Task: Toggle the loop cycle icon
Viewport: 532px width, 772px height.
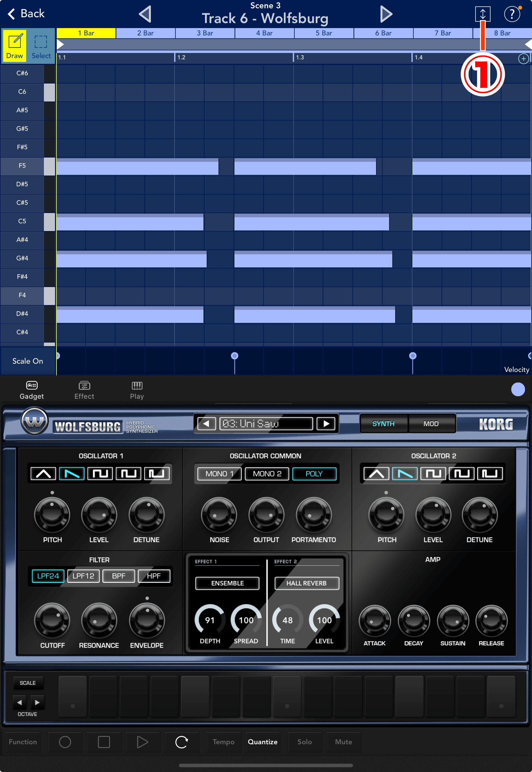Action: pyautogui.click(x=182, y=742)
